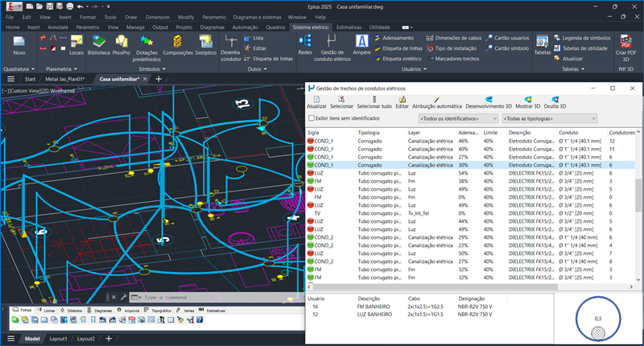Click the Novo ribbon button
The image size is (644, 346).
pyautogui.click(x=19, y=45)
